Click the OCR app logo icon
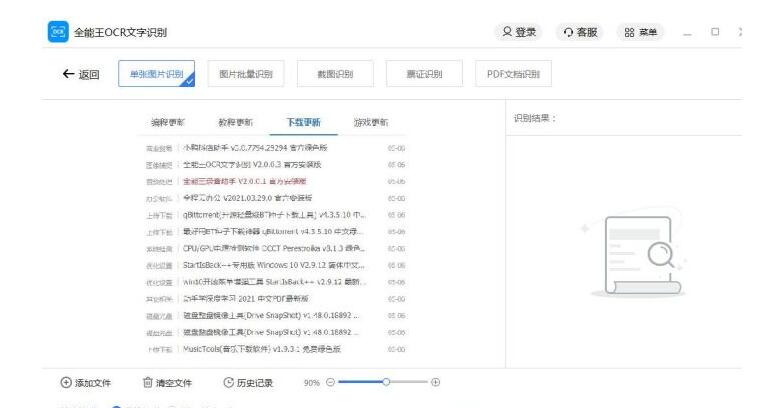The height and width of the screenshot is (408, 762). click(58, 32)
